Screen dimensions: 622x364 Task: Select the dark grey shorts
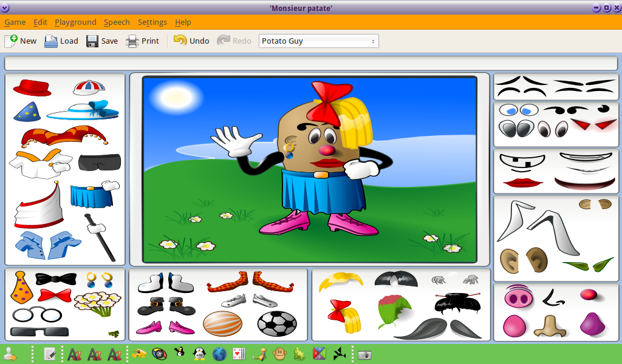(100, 163)
